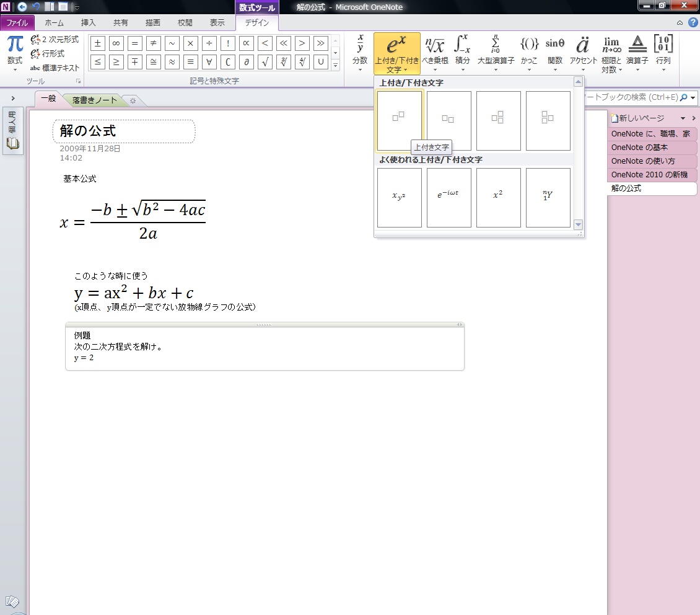Insert the minus-plus ∓ symbol

coord(135,61)
